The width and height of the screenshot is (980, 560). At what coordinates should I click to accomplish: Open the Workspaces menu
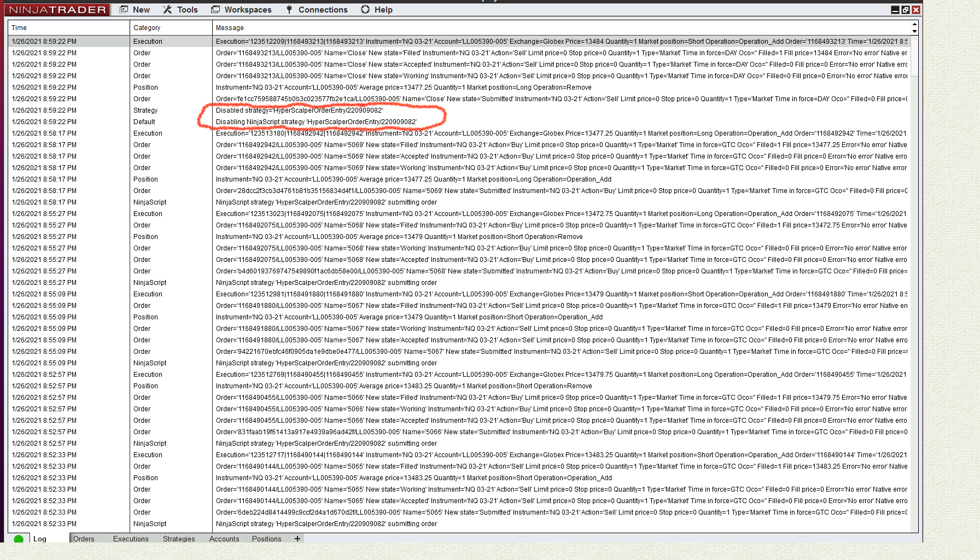[241, 10]
